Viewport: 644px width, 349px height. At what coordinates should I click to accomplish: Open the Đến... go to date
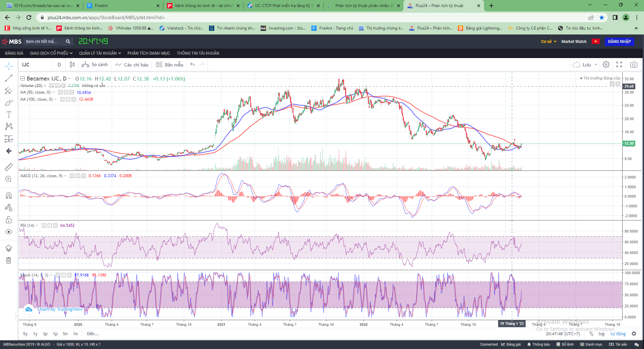93,334
